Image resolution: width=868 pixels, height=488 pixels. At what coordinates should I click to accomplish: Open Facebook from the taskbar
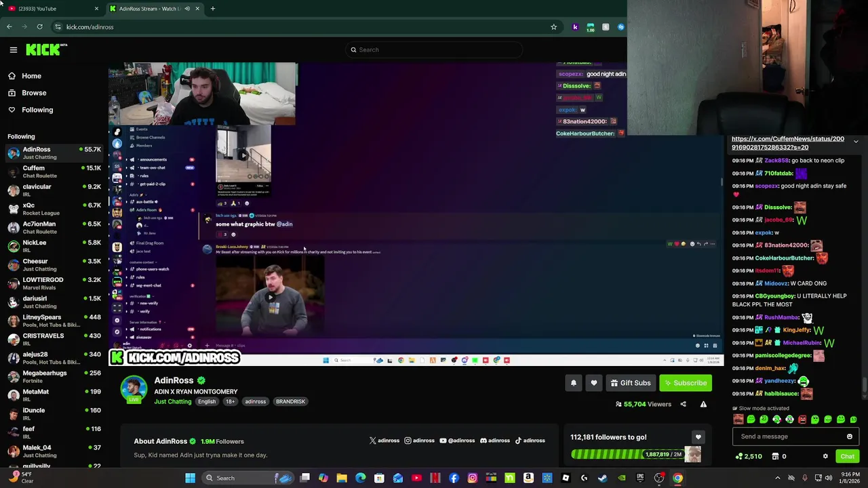pos(454,478)
